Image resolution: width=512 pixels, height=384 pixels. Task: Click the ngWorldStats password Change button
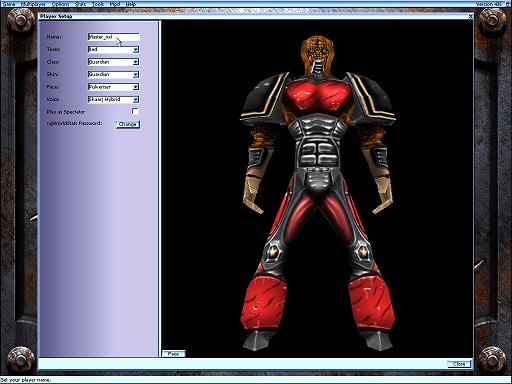[x=128, y=124]
